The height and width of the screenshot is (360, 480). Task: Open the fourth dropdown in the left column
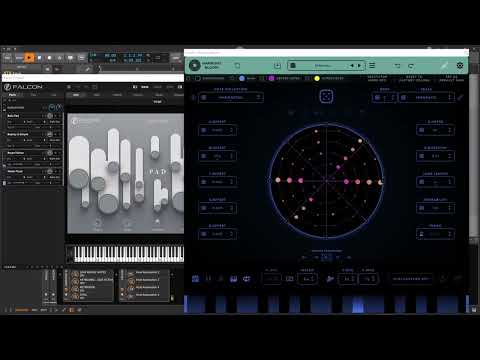(218, 208)
